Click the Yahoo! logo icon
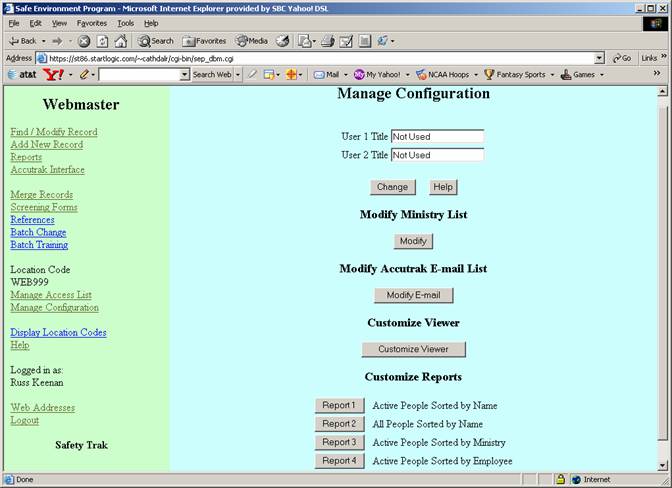Screen dimensions: 672x488 (53, 74)
